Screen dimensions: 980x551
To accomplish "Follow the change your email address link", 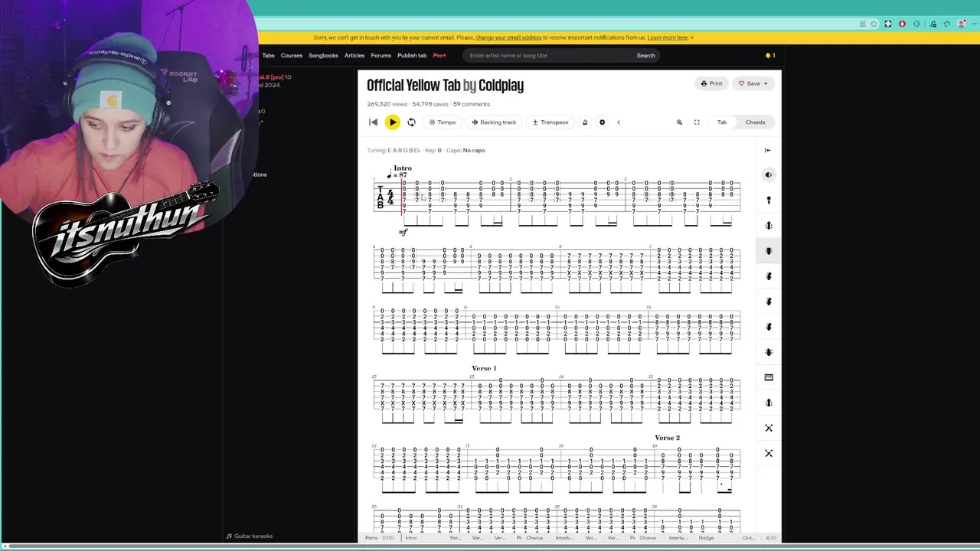I will [x=508, y=37].
